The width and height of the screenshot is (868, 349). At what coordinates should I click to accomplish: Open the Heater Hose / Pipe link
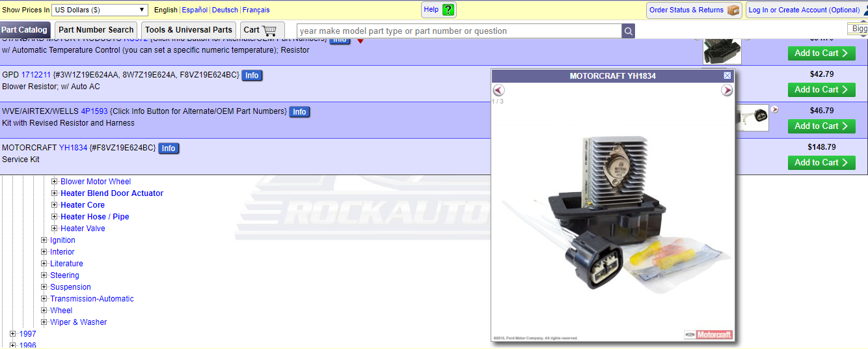click(x=95, y=217)
